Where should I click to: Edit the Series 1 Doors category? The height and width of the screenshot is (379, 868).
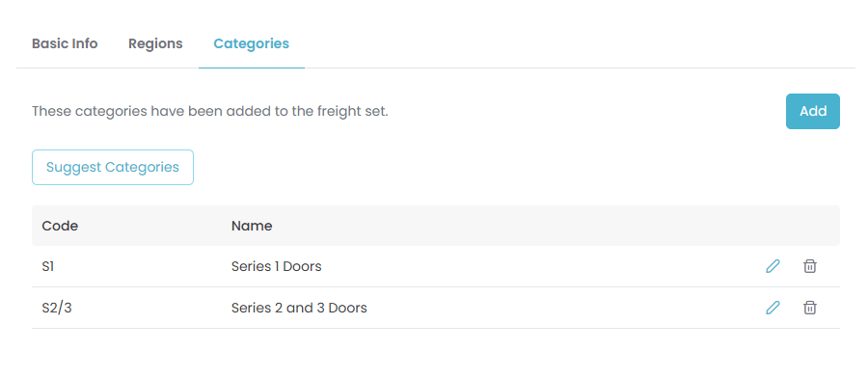[x=773, y=266]
